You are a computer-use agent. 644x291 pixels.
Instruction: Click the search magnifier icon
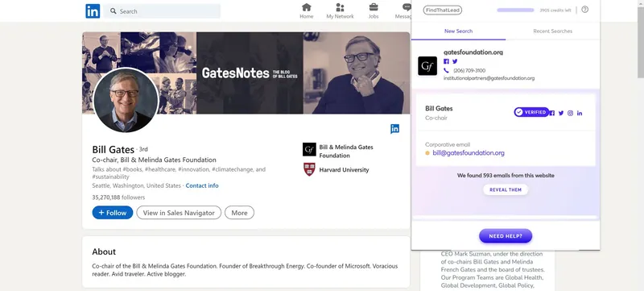(114, 11)
